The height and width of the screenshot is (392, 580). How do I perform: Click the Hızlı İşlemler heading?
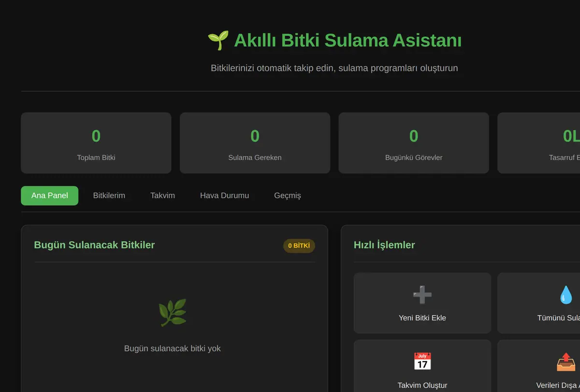tap(384, 245)
